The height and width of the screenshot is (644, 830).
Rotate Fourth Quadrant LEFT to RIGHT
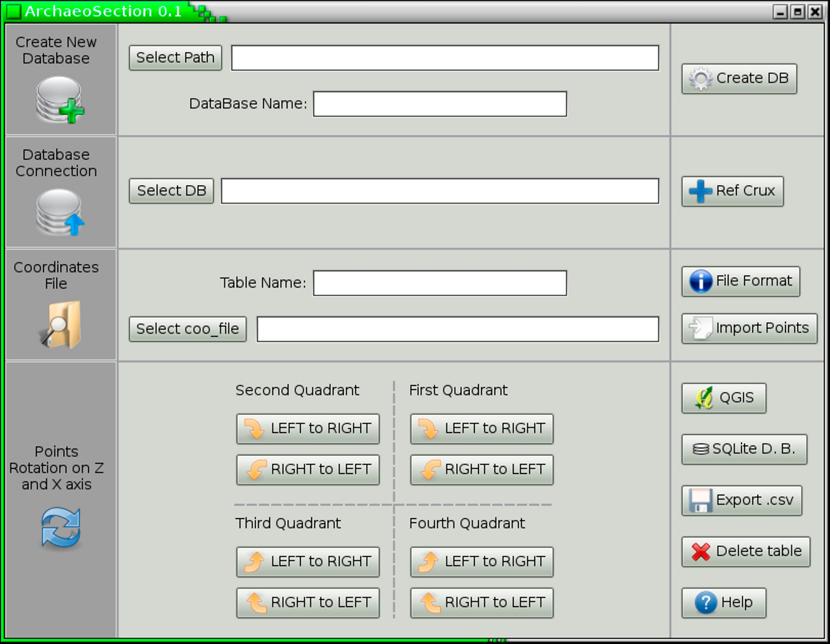pos(482,562)
